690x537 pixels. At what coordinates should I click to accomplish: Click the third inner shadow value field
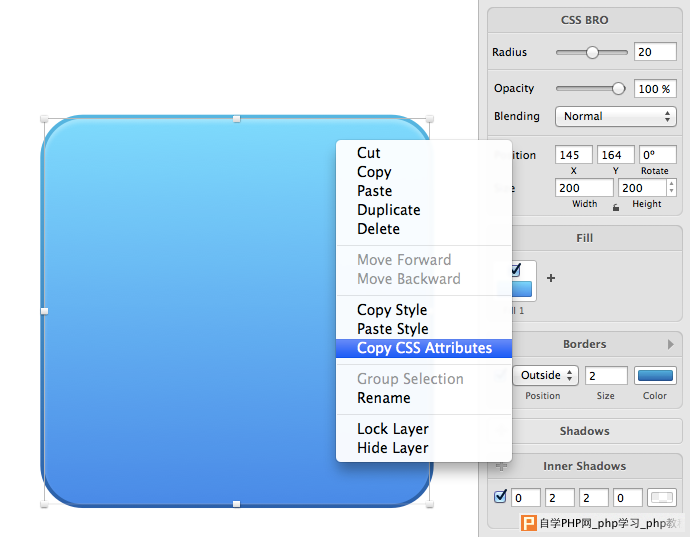pos(594,498)
